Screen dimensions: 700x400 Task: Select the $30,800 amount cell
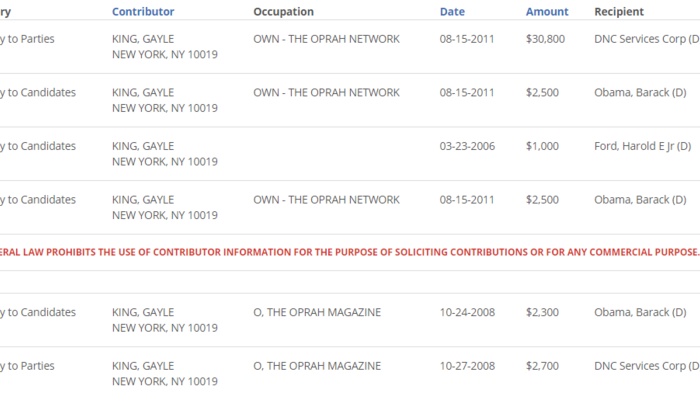[x=545, y=39]
